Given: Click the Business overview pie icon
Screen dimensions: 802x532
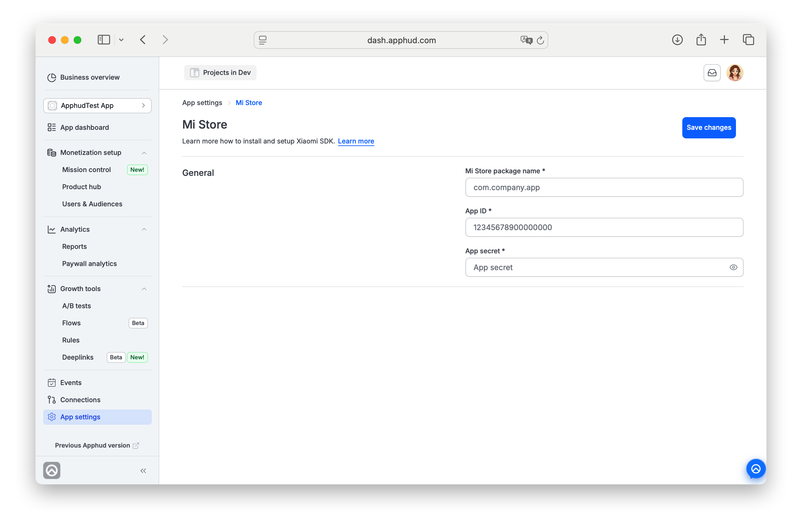Looking at the screenshot, I should [51, 77].
